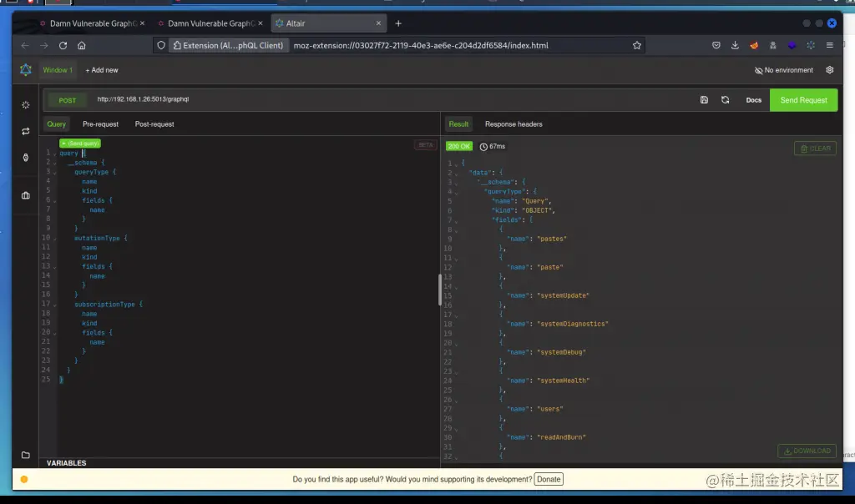Switch to second Damn Vulnerable GraphQL tab
This screenshot has width=855, height=504.
[x=211, y=23]
